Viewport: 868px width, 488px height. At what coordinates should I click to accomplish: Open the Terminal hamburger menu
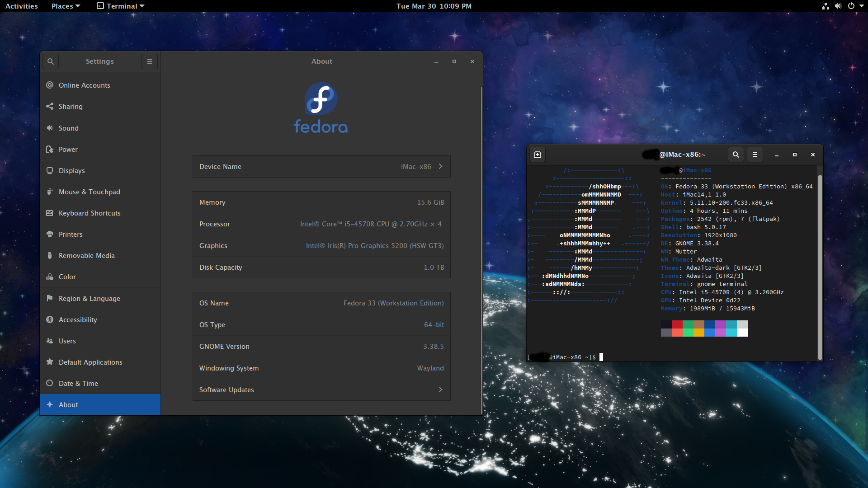pos(755,155)
